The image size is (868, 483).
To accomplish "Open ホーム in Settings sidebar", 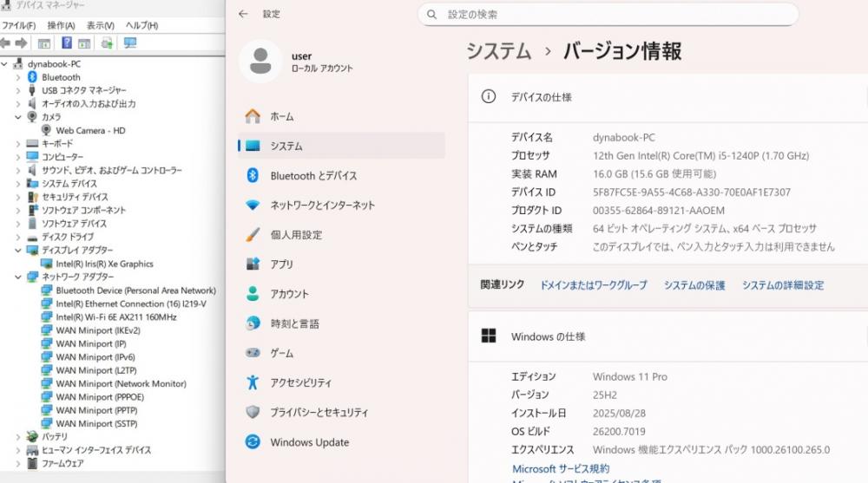I will click(x=341, y=116).
